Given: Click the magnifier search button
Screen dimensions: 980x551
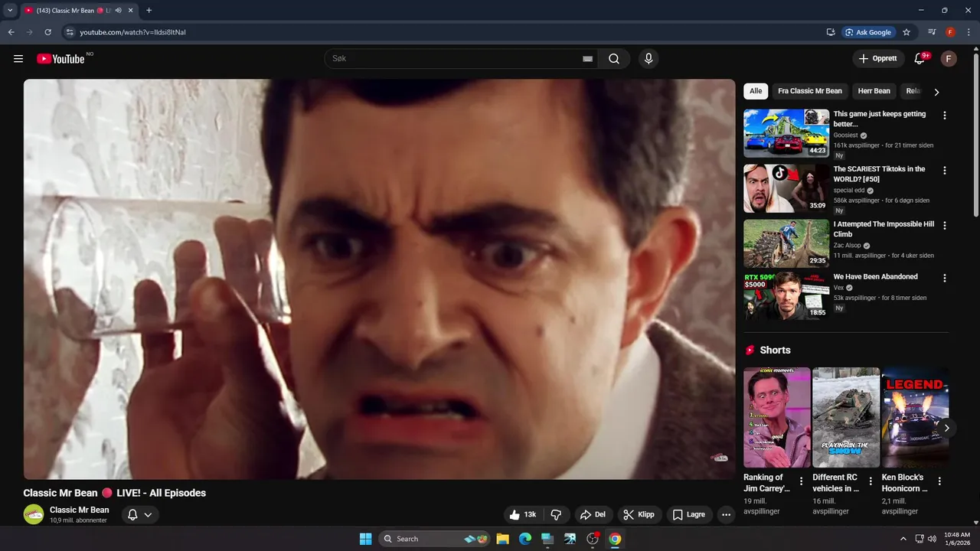Looking at the screenshot, I should click(x=614, y=59).
